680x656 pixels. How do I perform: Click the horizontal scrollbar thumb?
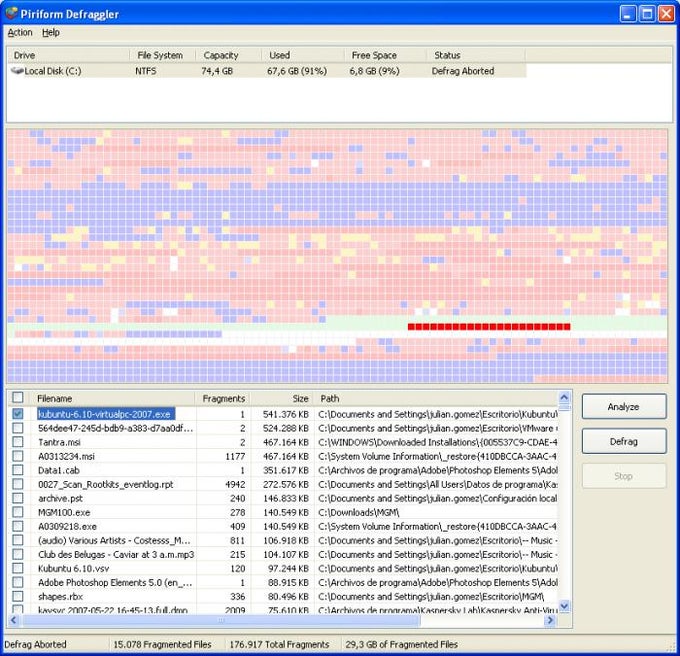221,620
